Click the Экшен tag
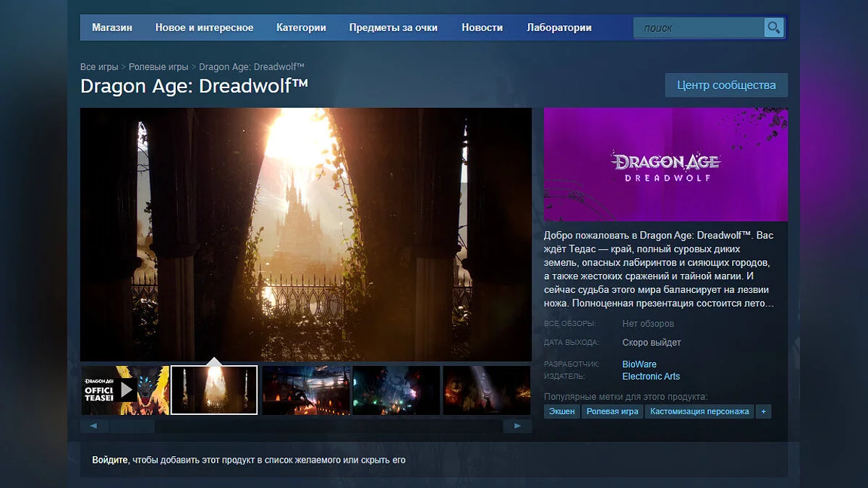The height and width of the screenshot is (488, 868). pos(562,411)
